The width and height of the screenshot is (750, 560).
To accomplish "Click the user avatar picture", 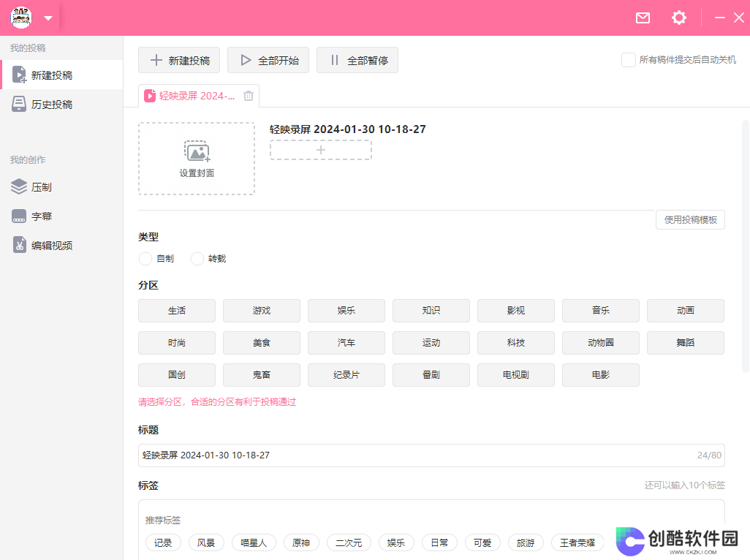I will click(21, 18).
